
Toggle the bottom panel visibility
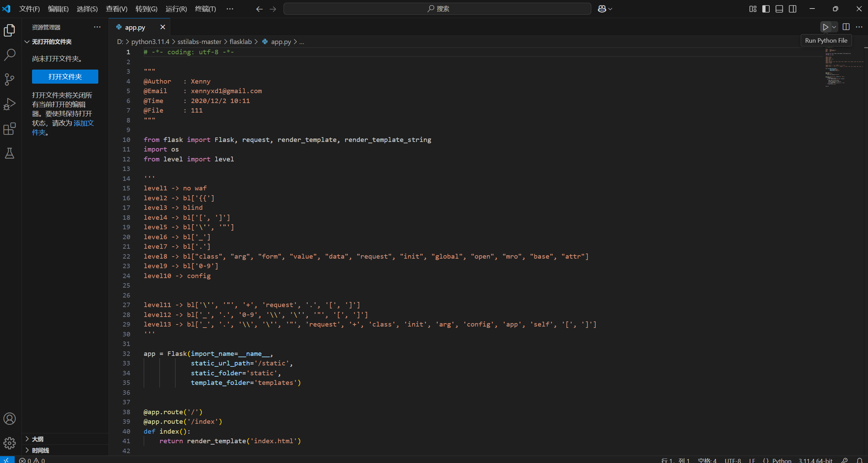coord(779,9)
